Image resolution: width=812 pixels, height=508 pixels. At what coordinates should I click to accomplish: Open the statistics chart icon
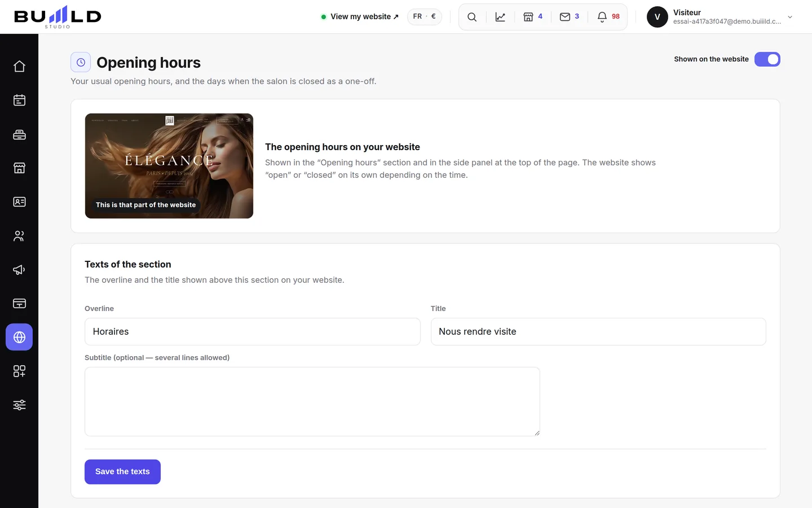(x=500, y=17)
